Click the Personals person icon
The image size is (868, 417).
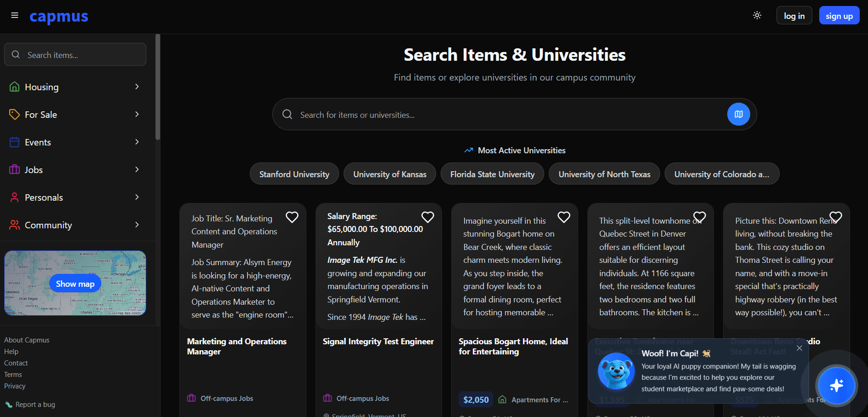(x=14, y=197)
